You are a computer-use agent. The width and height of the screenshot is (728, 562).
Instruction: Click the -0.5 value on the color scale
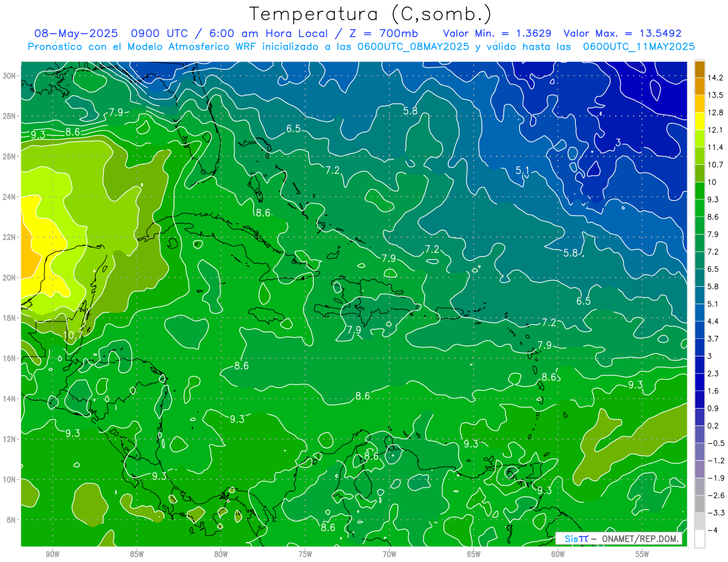pos(716,443)
